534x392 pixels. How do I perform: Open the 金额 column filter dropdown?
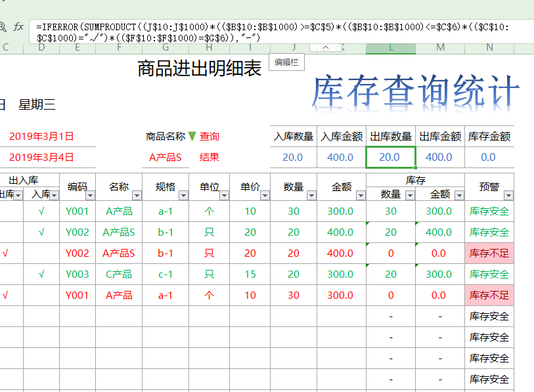click(x=361, y=195)
